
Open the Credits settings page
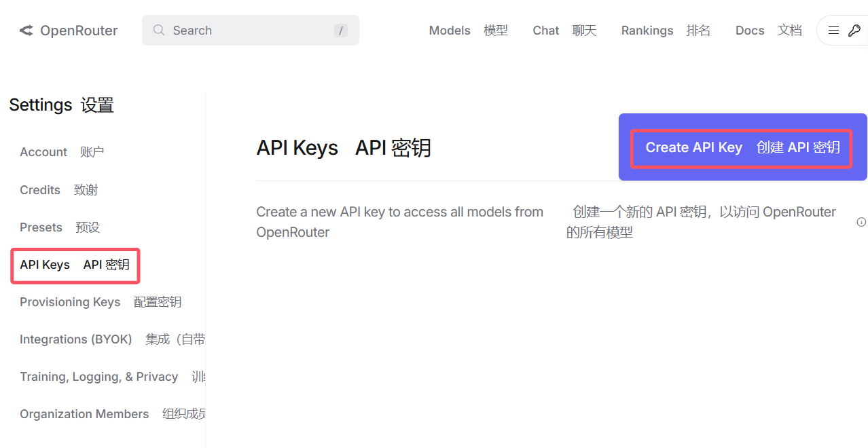39,190
